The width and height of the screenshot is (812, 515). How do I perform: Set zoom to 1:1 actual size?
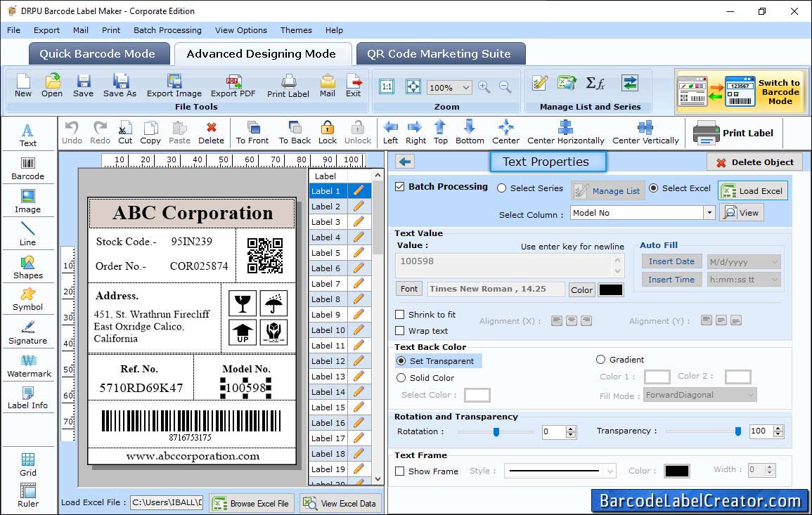click(x=387, y=86)
